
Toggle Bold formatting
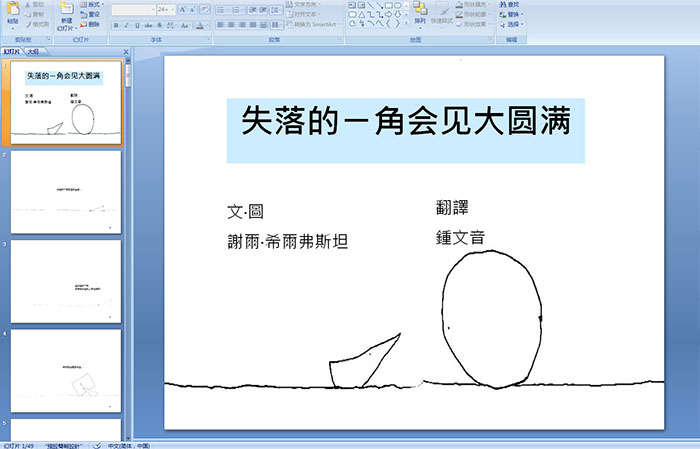click(x=116, y=25)
